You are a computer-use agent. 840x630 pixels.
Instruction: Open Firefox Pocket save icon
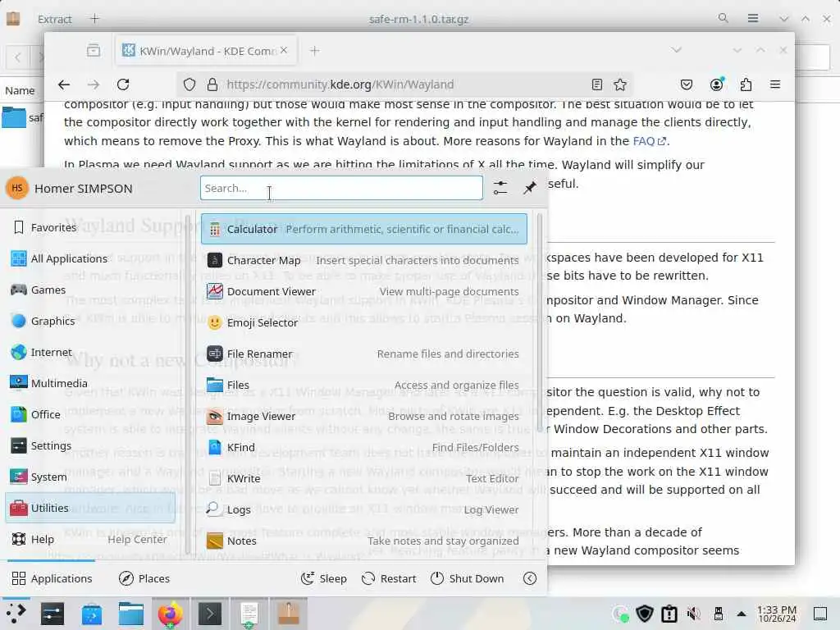(x=687, y=84)
